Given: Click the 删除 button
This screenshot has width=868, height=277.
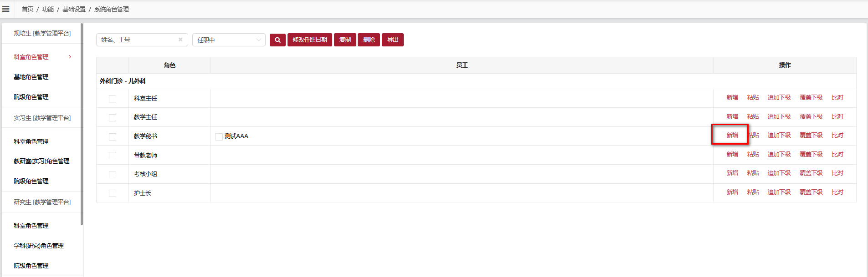Looking at the screenshot, I should coord(369,40).
